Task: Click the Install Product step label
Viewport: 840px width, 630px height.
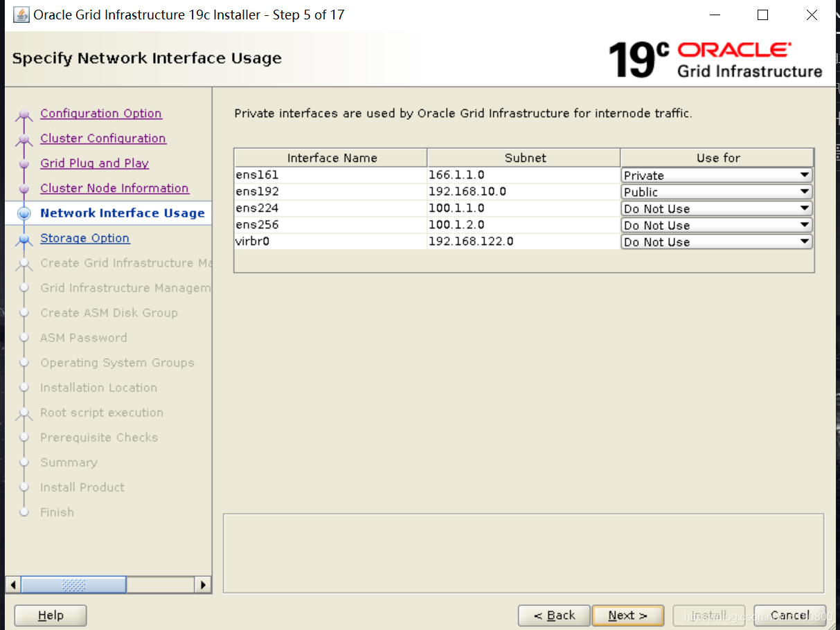Action: click(x=82, y=487)
